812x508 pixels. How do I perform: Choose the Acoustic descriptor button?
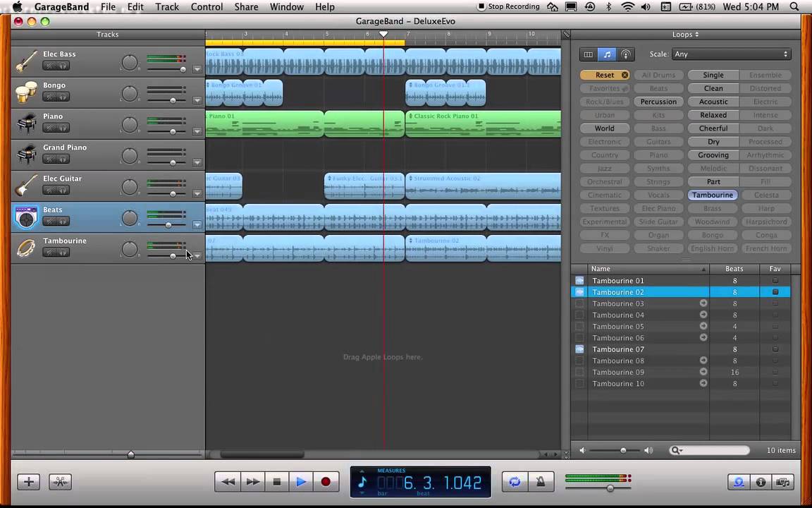(x=713, y=102)
